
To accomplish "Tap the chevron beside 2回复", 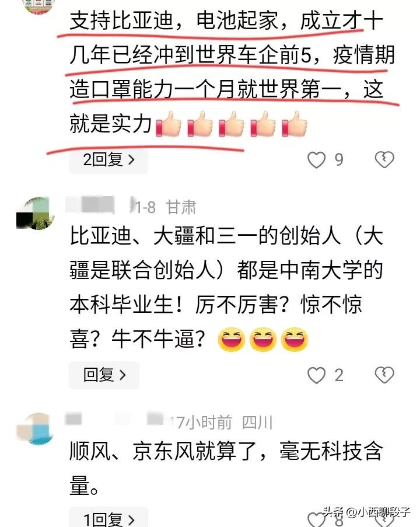I will 131,160.
